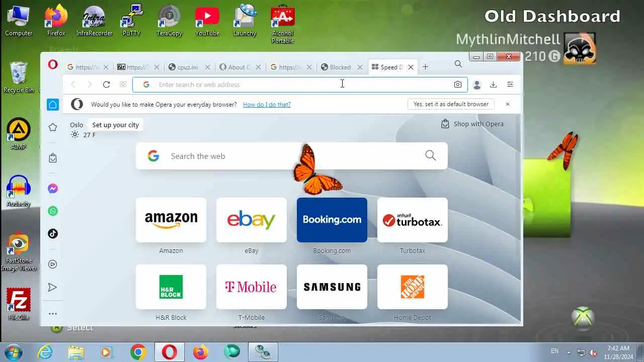Select the TeraCopy desktop shortcut
644x362 pixels.
point(170,21)
